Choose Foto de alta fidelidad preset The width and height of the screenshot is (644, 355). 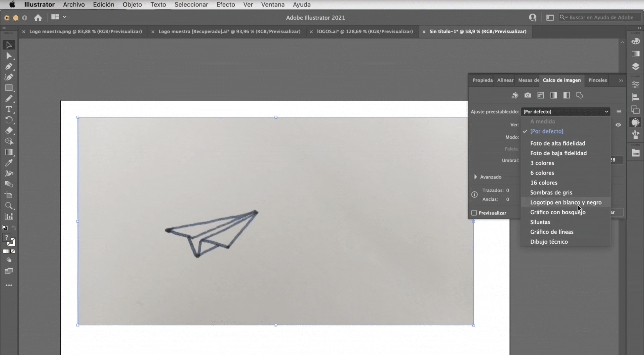pos(566,143)
